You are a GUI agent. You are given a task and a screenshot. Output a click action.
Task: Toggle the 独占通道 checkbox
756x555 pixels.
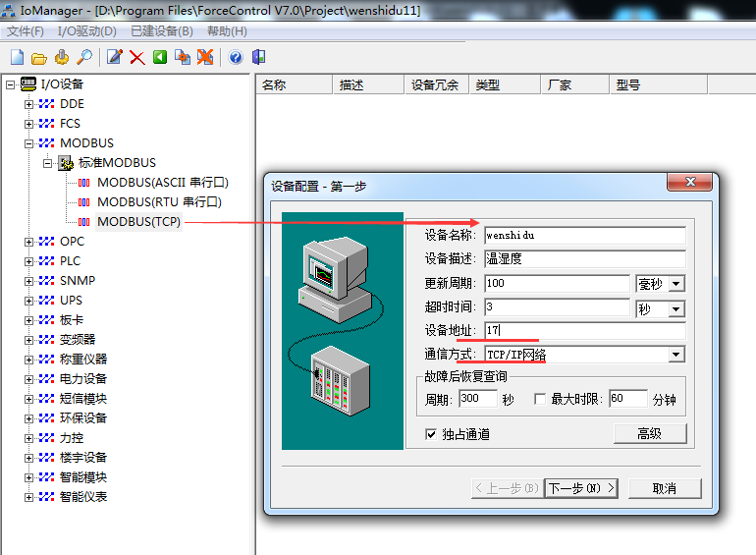tap(431, 434)
